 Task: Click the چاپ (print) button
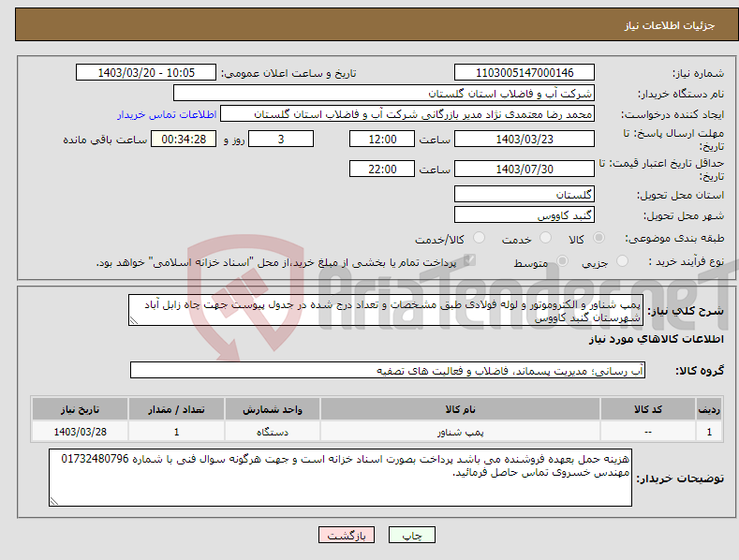pyautogui.click(x=411, y=535)
